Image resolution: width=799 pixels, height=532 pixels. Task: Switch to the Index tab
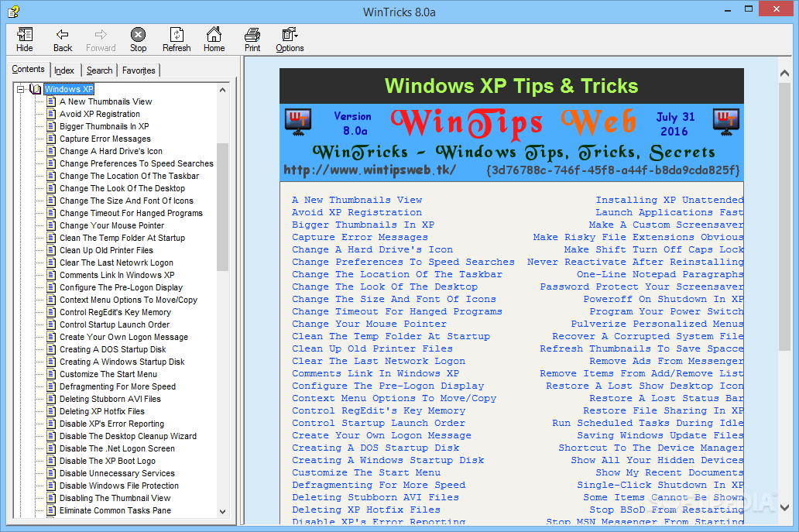click(x=64, y=70)
